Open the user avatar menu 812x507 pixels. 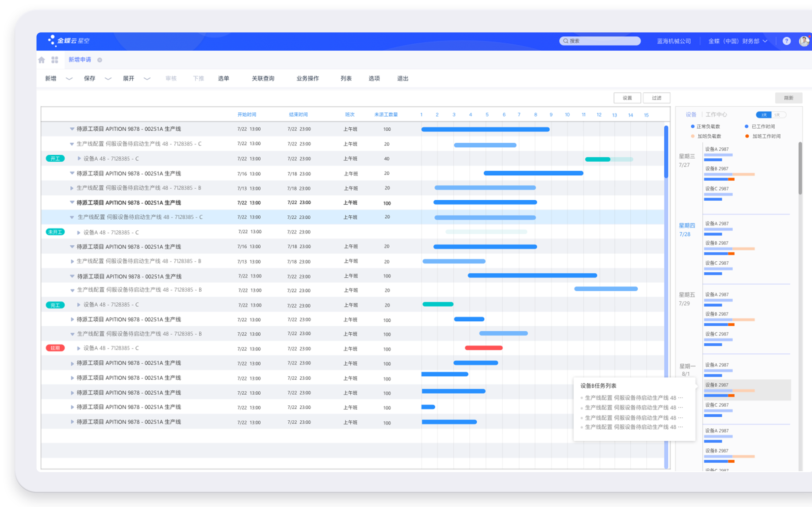[x=804, y=41]
